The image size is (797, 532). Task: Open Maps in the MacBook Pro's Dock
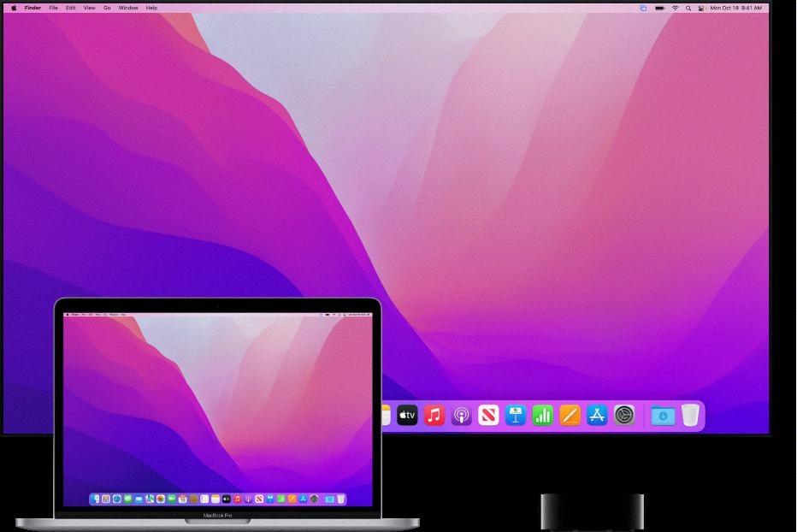click(x=150, y=499)
